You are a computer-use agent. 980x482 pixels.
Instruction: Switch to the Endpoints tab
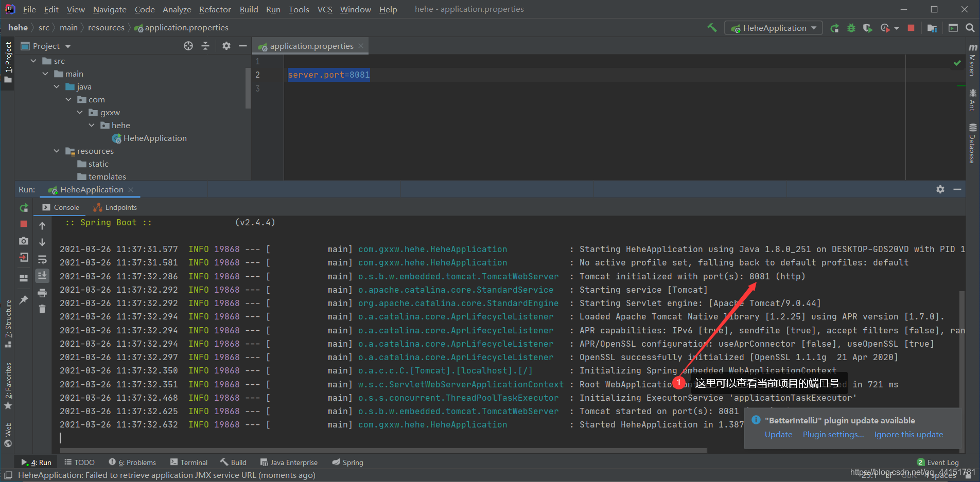[x=115, y=207]
